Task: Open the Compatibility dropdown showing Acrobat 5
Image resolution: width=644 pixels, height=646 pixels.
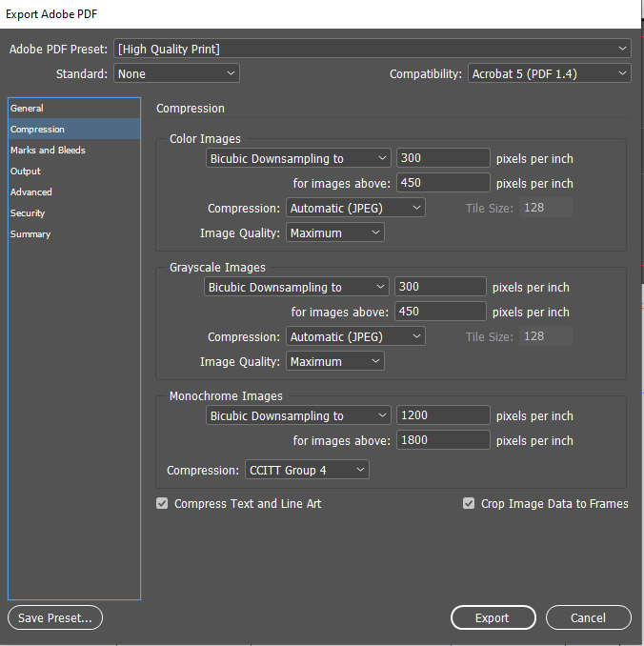Action: click(550, 73)
